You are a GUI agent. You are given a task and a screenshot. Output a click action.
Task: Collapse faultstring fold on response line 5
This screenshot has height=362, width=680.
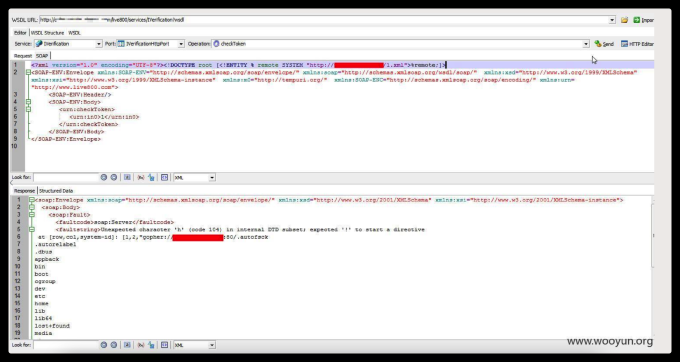pyautogui.click(x=32, y=229)
